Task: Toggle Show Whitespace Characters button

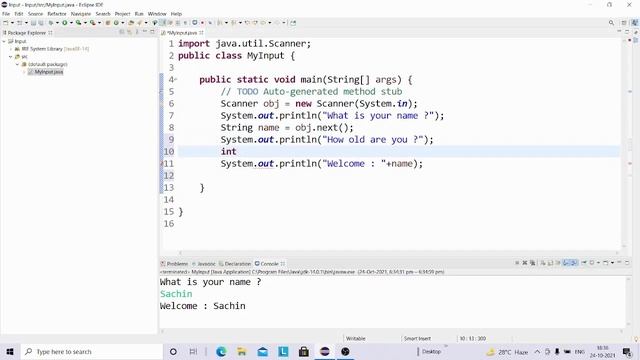Action: tap(185, 23)
